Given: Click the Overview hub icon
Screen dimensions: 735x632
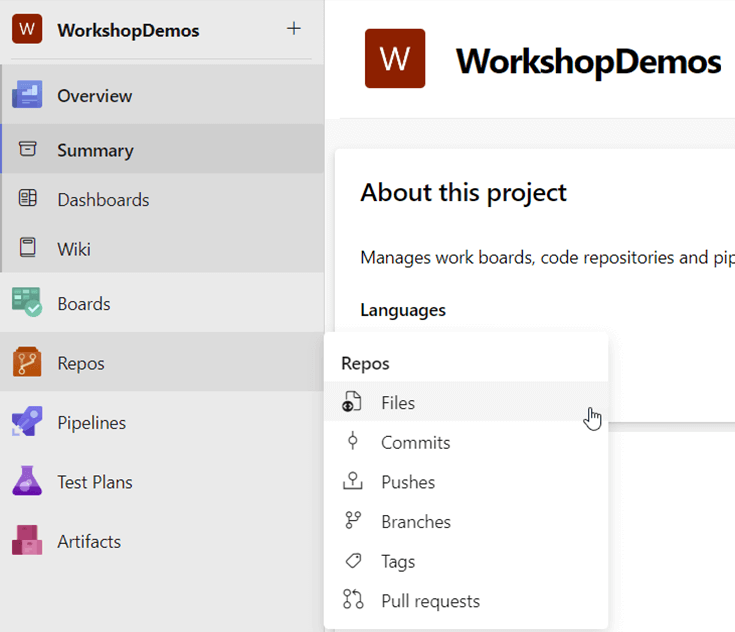Looking at the screenshot, I should coord(27,95).
